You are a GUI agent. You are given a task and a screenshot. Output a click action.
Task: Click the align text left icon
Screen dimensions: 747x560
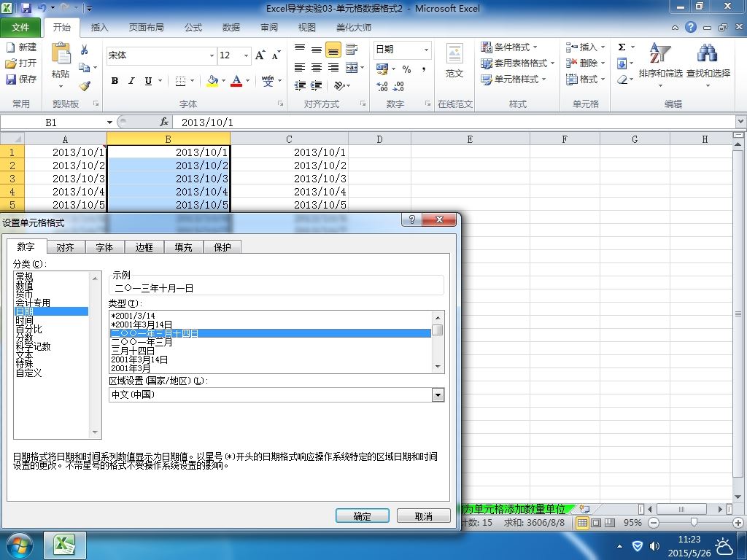[299, 68]
